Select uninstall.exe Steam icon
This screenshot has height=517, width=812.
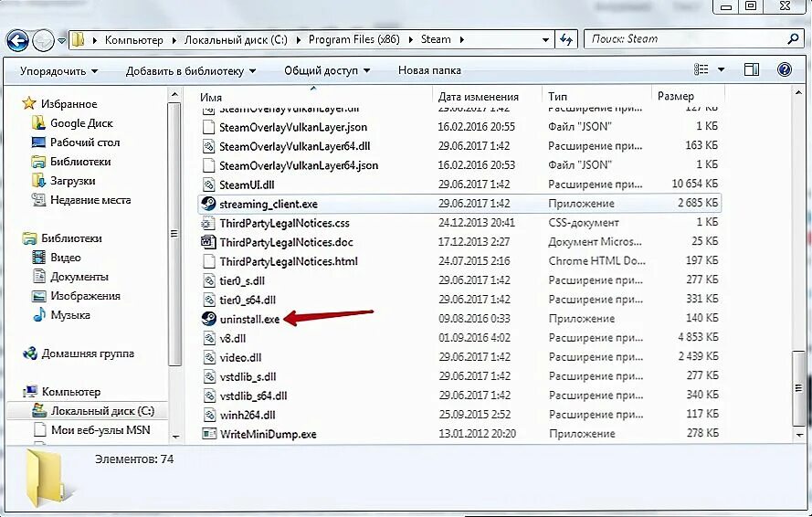tap(208, 319)
